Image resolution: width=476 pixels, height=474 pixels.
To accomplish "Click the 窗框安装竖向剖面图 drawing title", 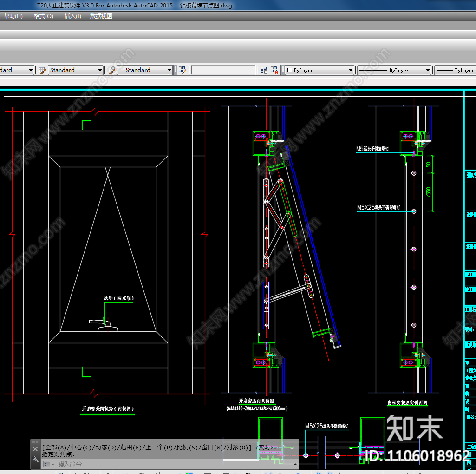I will (407, 402).
